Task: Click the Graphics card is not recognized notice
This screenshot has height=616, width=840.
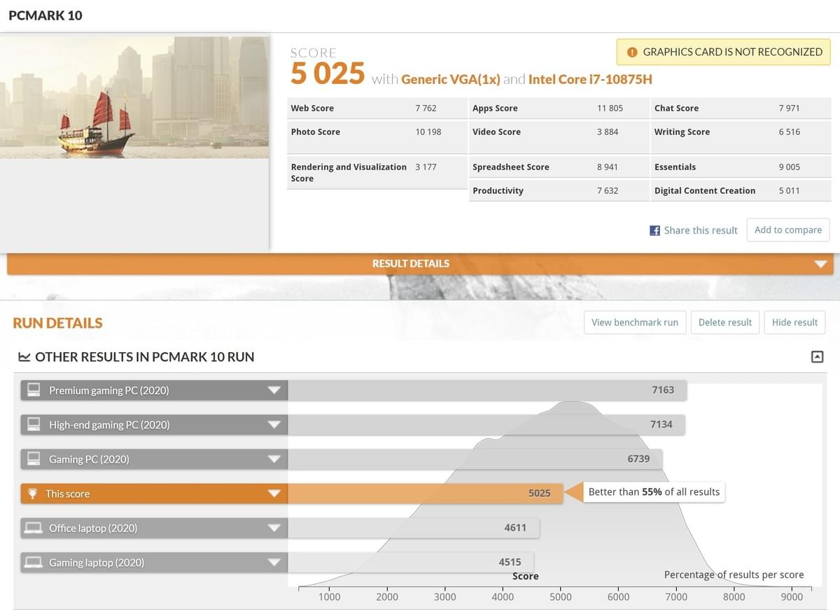Action: 724,52
